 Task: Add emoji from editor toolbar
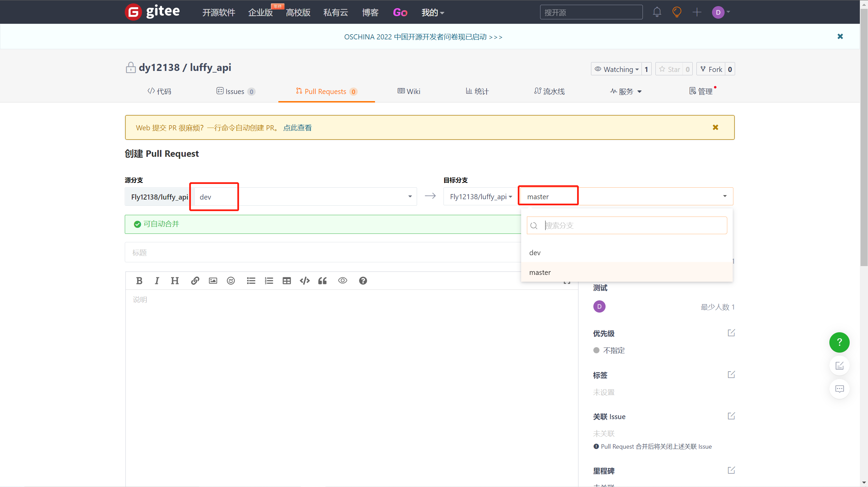point(231,281)
